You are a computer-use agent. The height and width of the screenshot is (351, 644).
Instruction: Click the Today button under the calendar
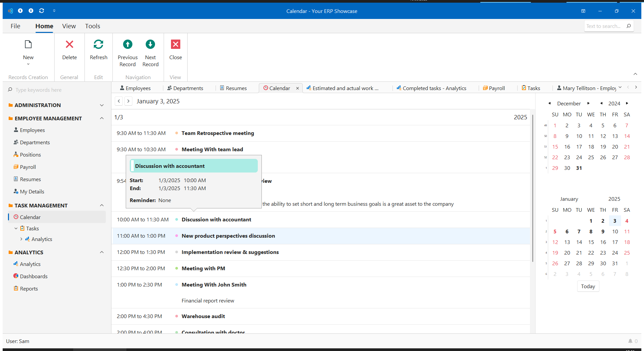click(x=588, y=286)
